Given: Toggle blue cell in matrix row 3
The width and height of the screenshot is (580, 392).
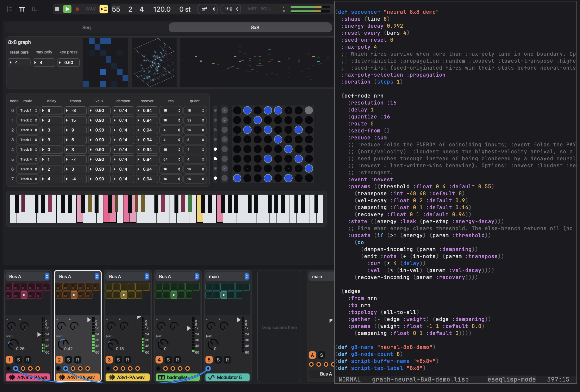Looking at the screenshot, I should coord(278,139).
